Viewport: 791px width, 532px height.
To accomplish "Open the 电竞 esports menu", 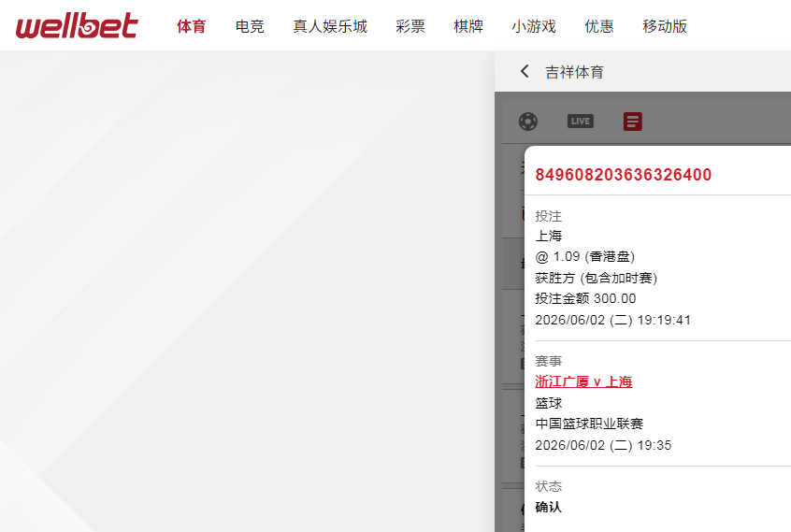I will tap(250, 26).
